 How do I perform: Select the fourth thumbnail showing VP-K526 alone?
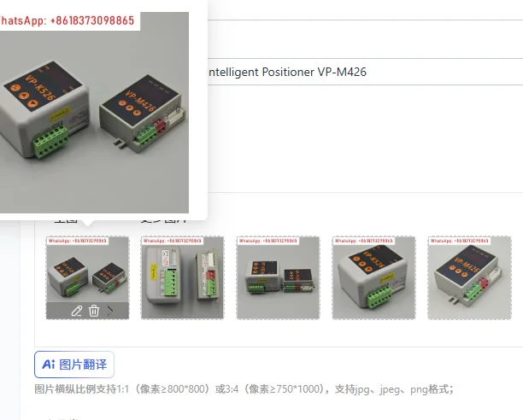tap(373, 277)
